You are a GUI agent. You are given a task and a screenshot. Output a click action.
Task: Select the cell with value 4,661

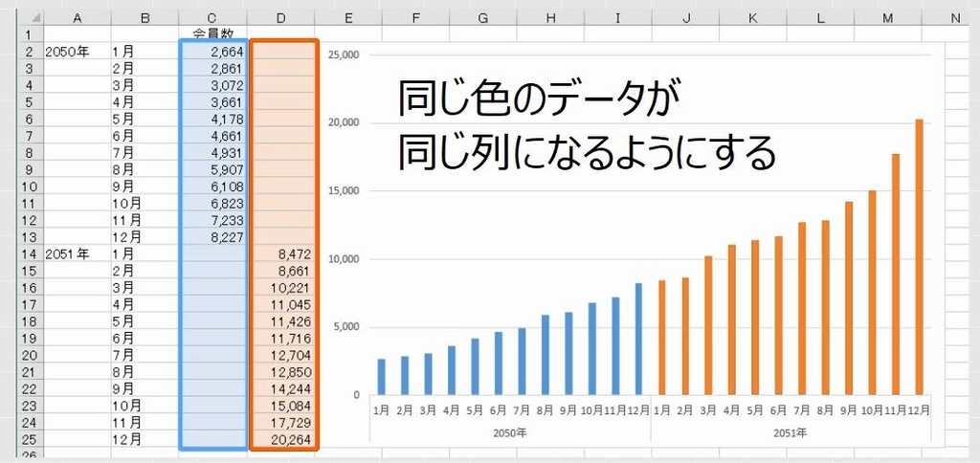212,136
